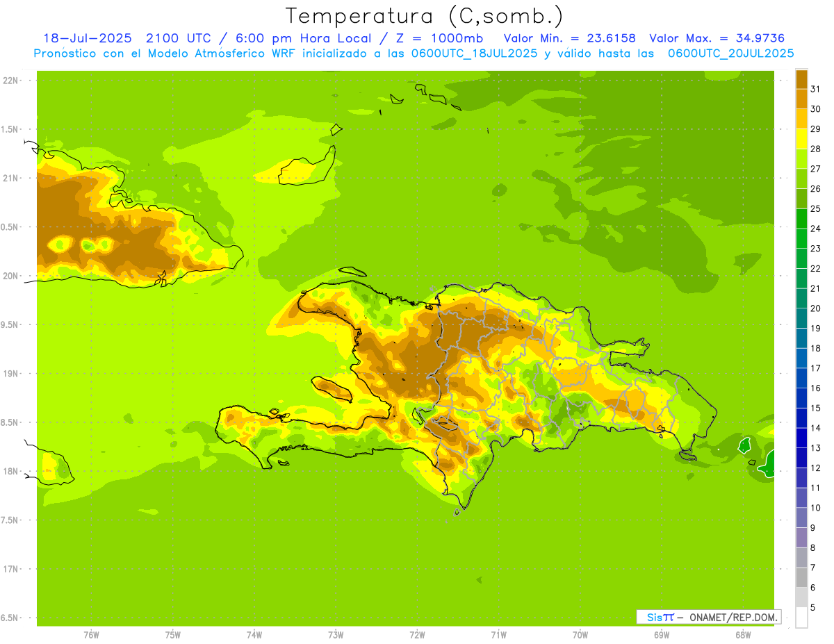The image size is (834, 644).
Task: Click latitude axis label '22N'
Action: (x=10, y=81)
